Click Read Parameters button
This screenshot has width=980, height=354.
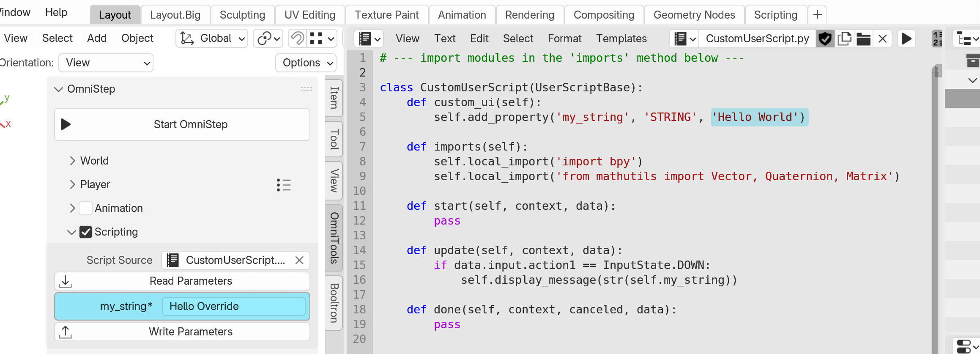182,281
